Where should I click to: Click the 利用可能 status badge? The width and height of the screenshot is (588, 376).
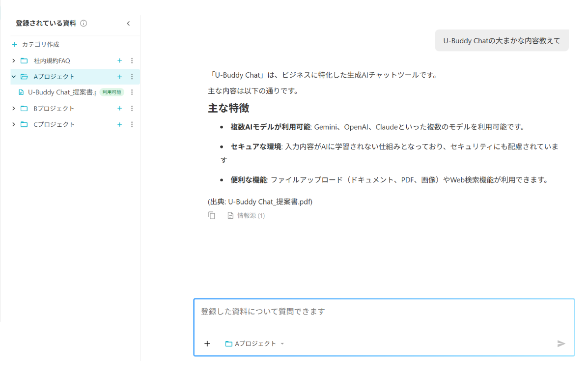(112, 92)
